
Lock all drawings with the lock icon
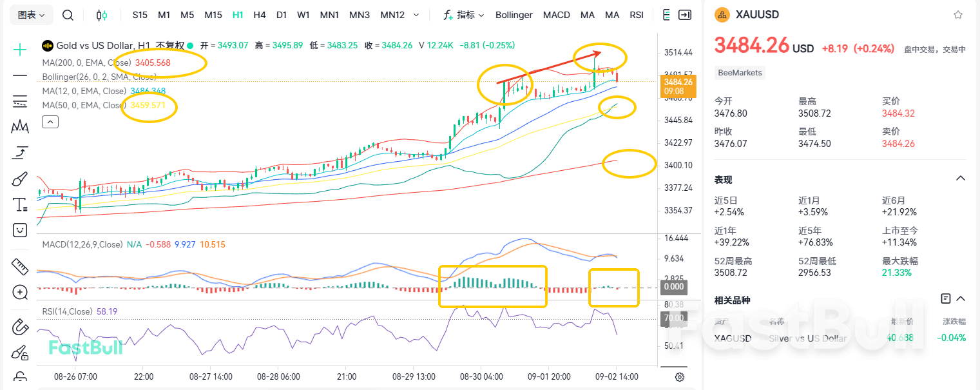pyautogui.click(x=19, y=377)
